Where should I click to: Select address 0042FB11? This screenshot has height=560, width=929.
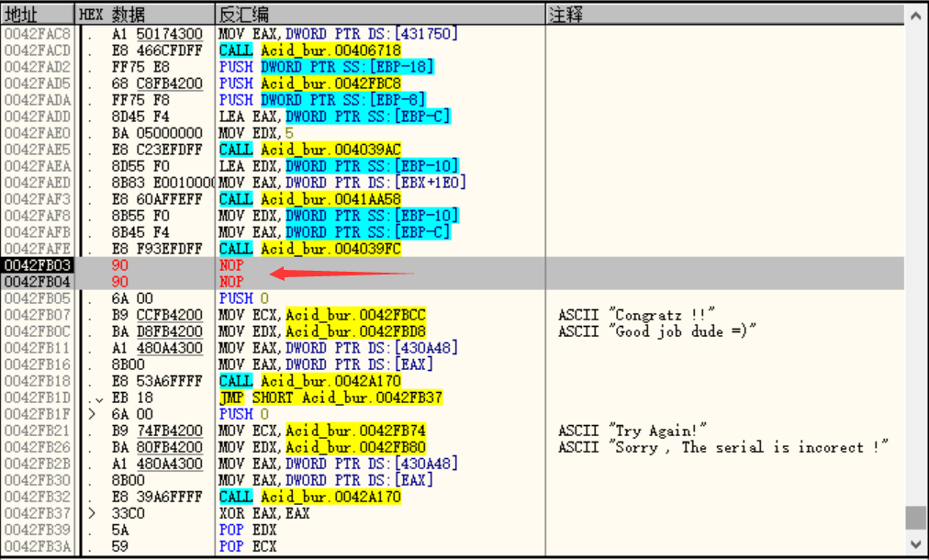tap(38, 349)
